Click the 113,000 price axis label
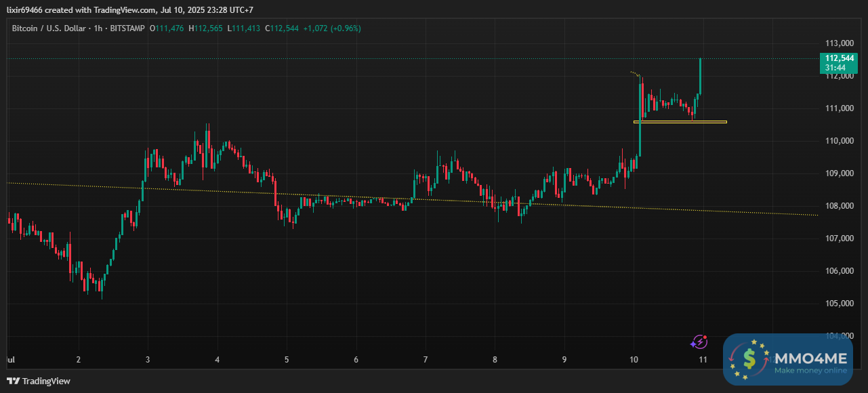 pyautogui.click(x=839, y=43)
